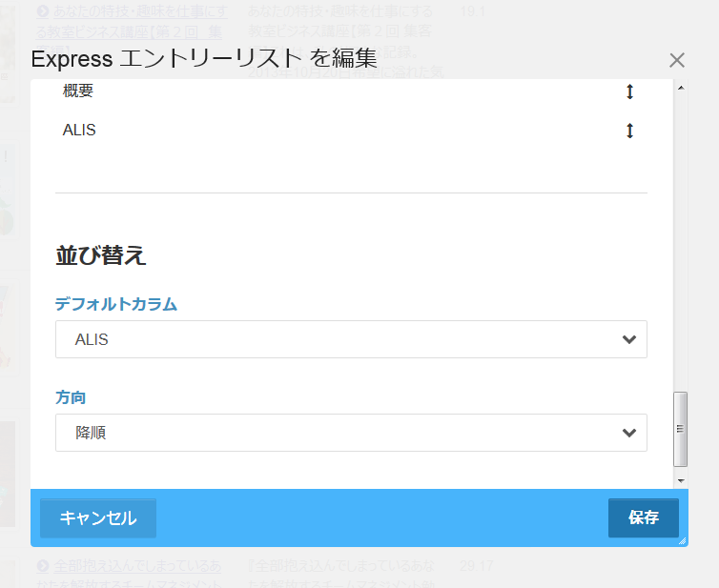Screen dimensions: 719x588
Task: Close the Express エントリーリスト dialog
Action: pos(677,60)
